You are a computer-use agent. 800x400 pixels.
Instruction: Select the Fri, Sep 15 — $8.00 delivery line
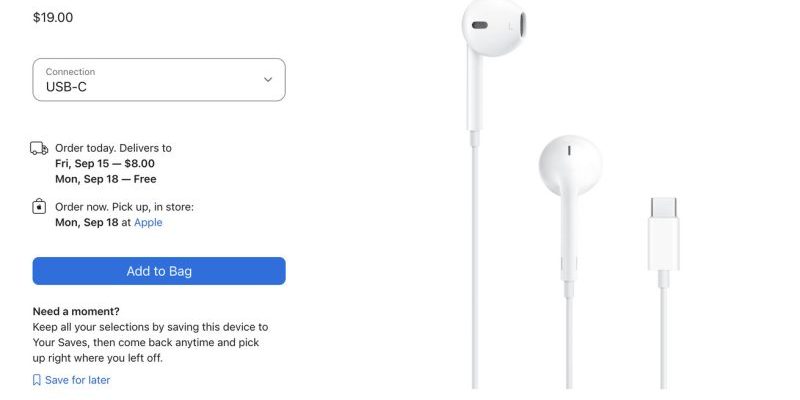pyautogui.click(x=105, y=164)
